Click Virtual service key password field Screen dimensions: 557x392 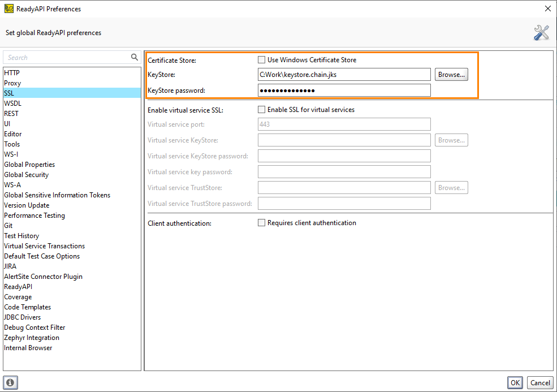click(x=344, y=171)
